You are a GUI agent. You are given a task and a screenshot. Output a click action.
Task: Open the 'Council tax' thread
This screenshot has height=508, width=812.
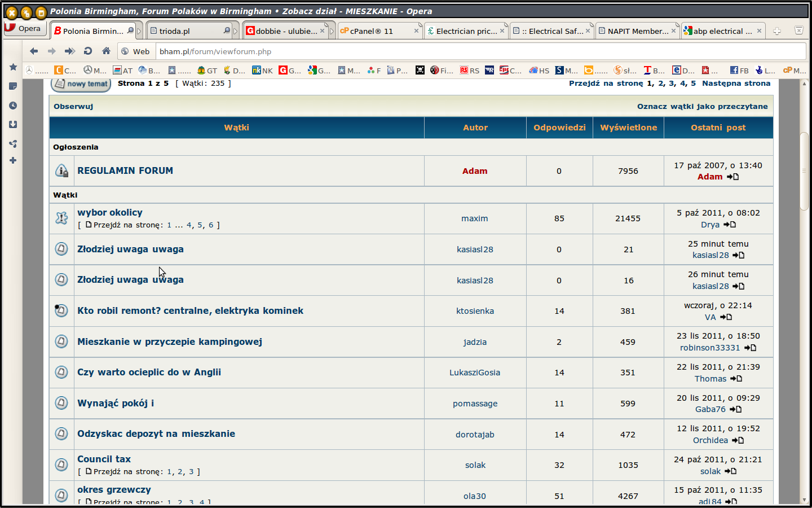click(104, 459)
